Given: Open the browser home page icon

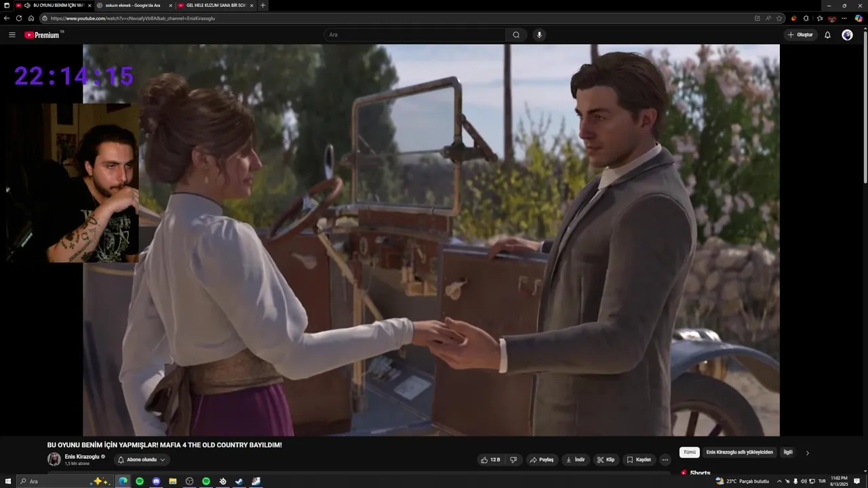Looking at the screenshot, I should pyautogui.click(x=31, y=18).
